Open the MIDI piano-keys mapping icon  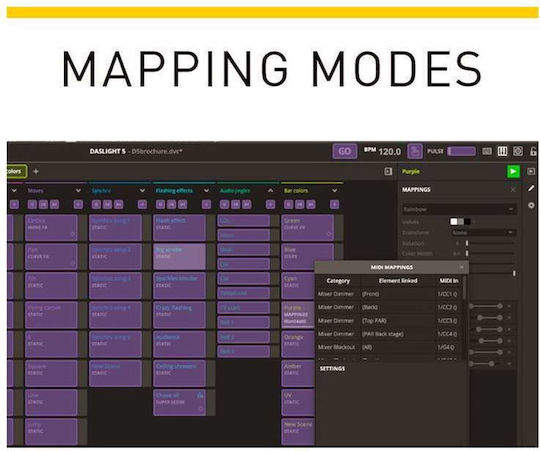coord(502,151)
